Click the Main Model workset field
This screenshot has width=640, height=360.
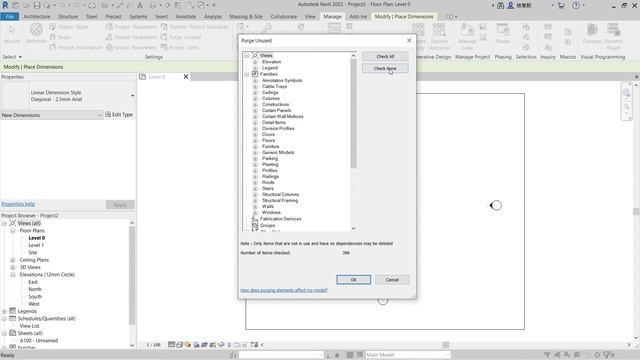coord(407,355)
